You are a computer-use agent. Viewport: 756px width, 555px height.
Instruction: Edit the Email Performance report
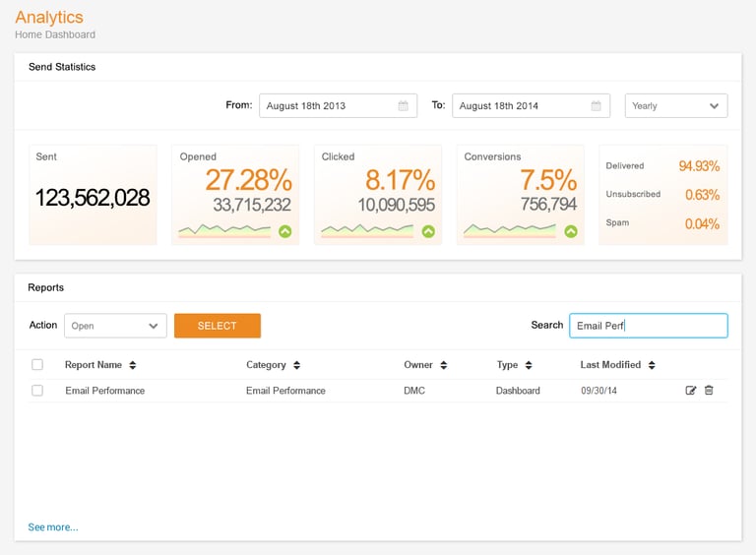690,391
